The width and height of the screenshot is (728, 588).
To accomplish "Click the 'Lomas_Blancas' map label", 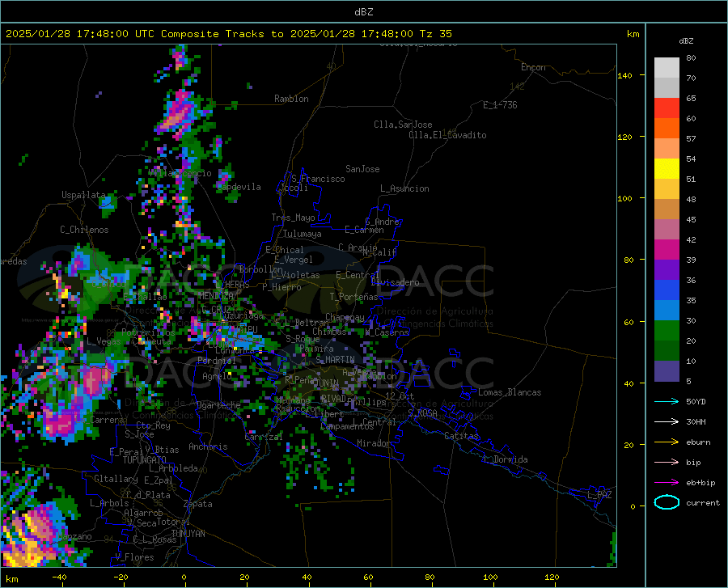I will 510,392.
